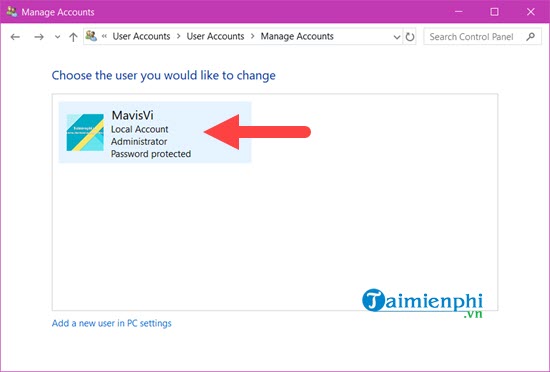Click the Local Account label
550x372 pixels.
pyautogui.click(x=140, y=129)
